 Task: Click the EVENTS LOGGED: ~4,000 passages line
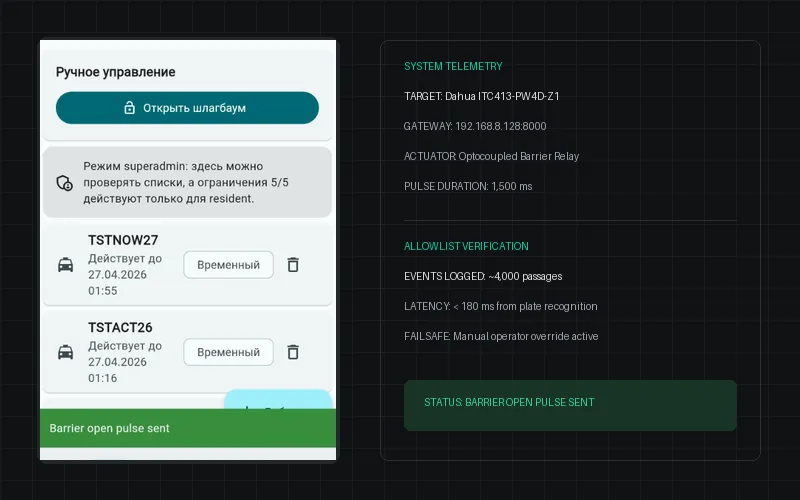[483, 276]
